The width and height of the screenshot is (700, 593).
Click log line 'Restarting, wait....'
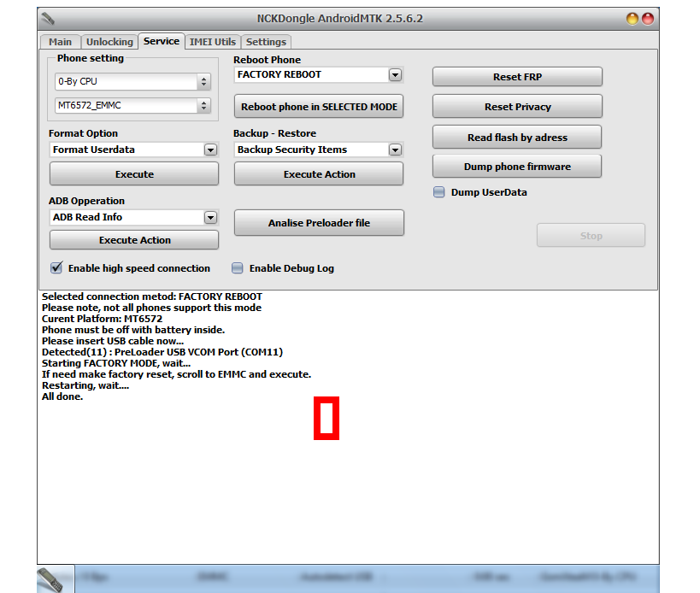85,385
